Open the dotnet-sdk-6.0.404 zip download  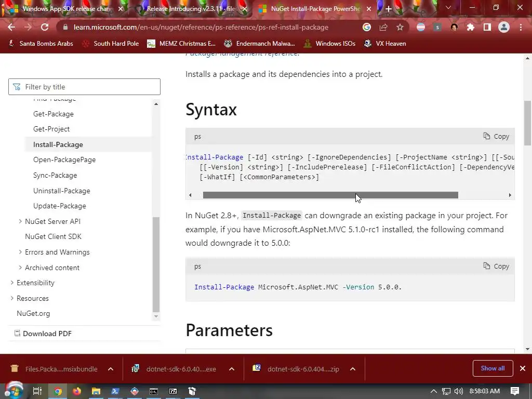296,369
